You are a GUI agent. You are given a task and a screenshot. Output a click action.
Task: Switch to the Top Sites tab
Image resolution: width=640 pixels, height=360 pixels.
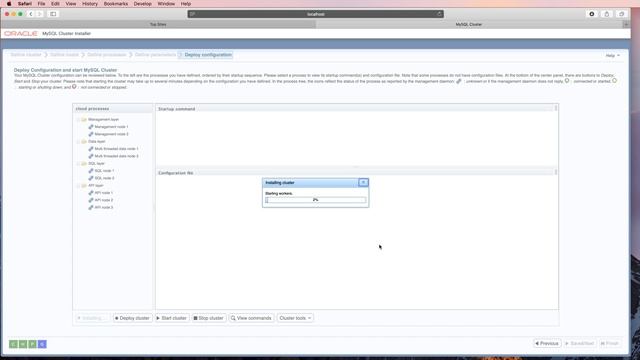click(158, 24)
